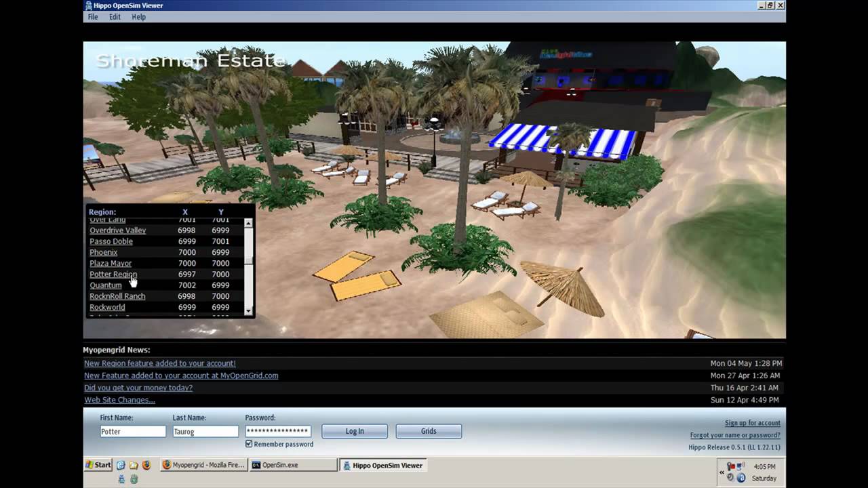
Task: Switch to OpenSim.exe taskbar window
Action: pos(293,465)
